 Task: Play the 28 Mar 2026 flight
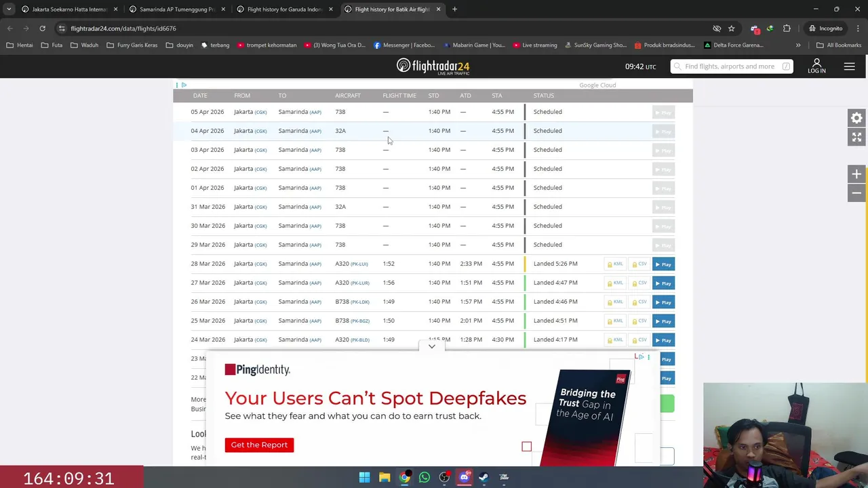663,264
